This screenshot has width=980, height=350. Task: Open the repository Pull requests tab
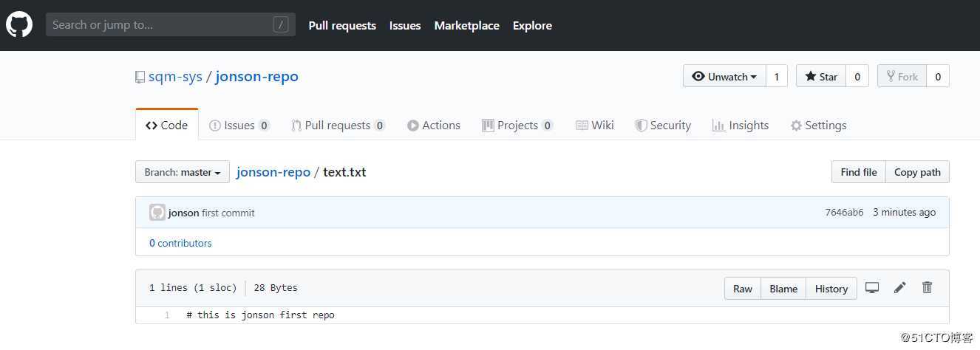[x=338, y=126]
